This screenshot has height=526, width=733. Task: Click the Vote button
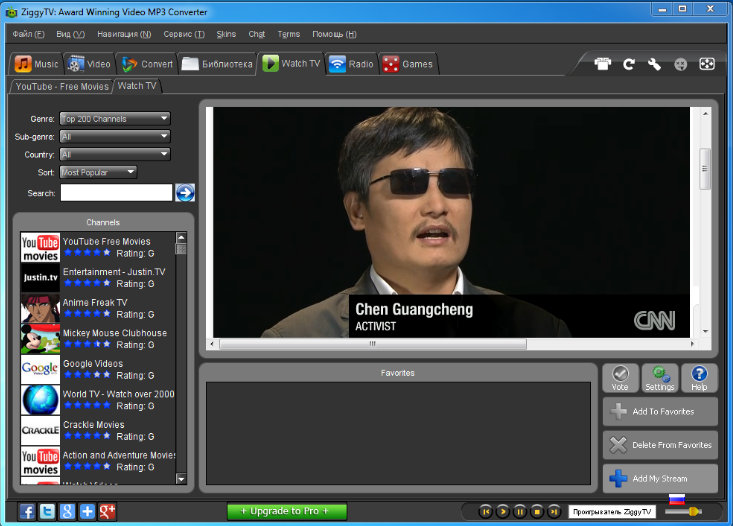click(x=620, y=378)
